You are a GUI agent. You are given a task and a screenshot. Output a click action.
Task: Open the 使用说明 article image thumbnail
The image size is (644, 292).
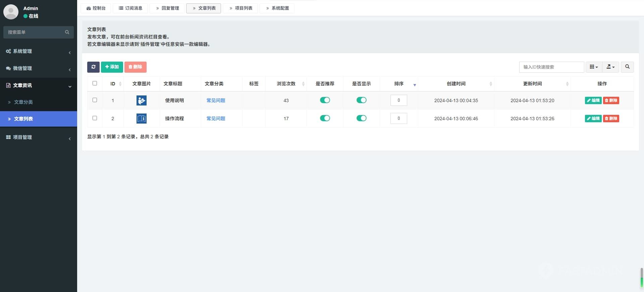[141, 100]
